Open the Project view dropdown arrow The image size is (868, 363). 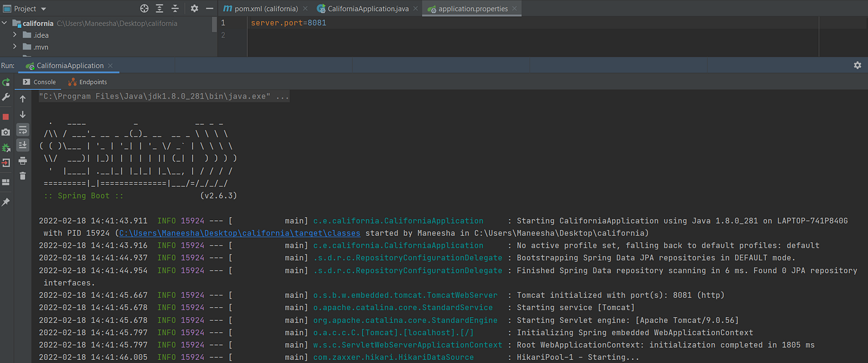pyautogui.click(x=43, y=9)
